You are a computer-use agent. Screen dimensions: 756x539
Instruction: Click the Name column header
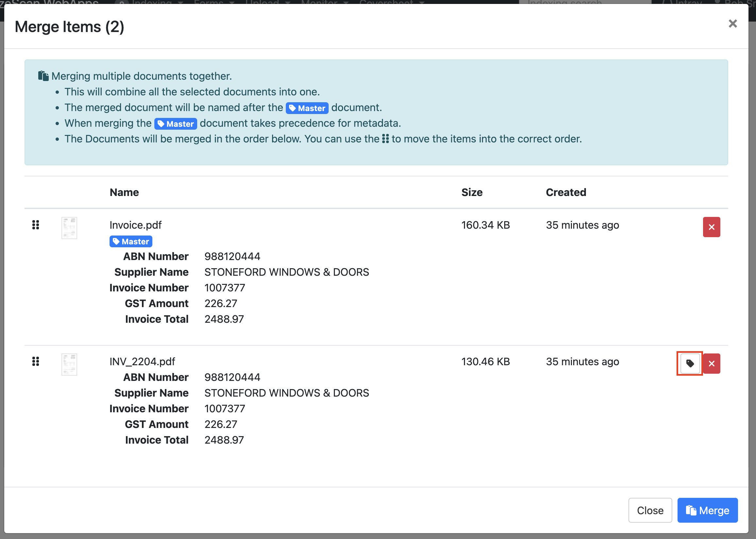[x=124, y=192]
